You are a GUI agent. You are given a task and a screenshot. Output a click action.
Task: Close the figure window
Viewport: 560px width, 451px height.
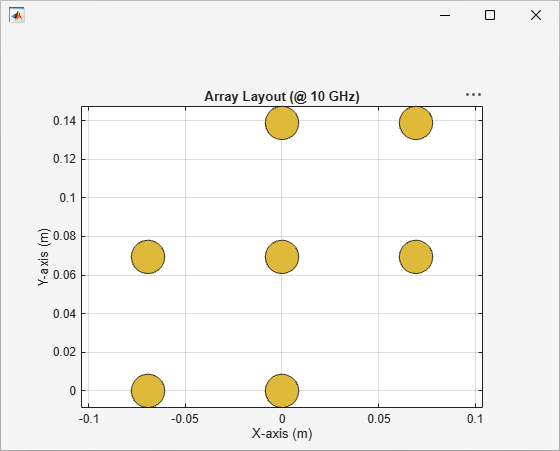click(536, 15)
